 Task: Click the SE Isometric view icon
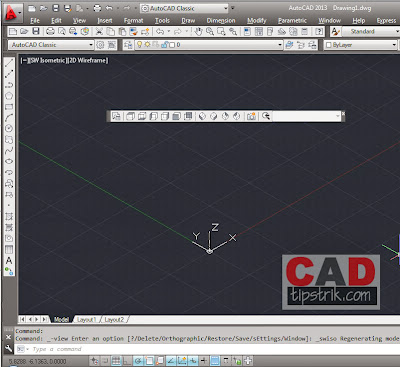(x=214, y=116)
